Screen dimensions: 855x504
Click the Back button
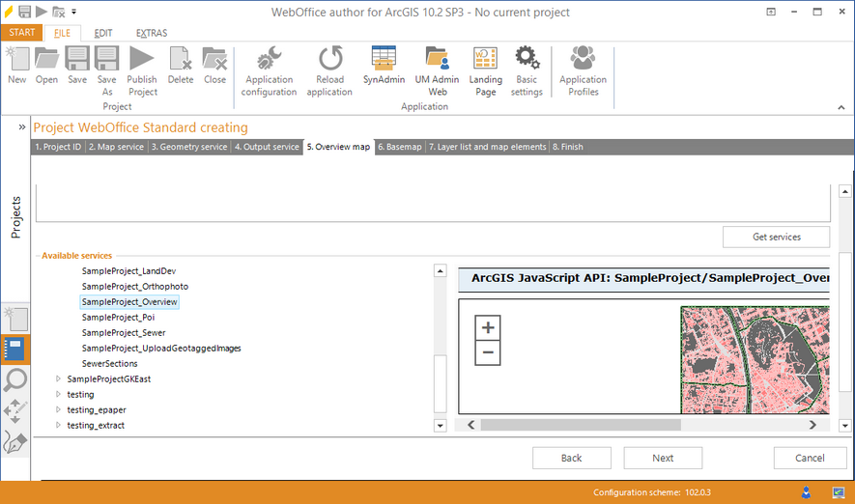pyautogui.click(x=572, y=459)
